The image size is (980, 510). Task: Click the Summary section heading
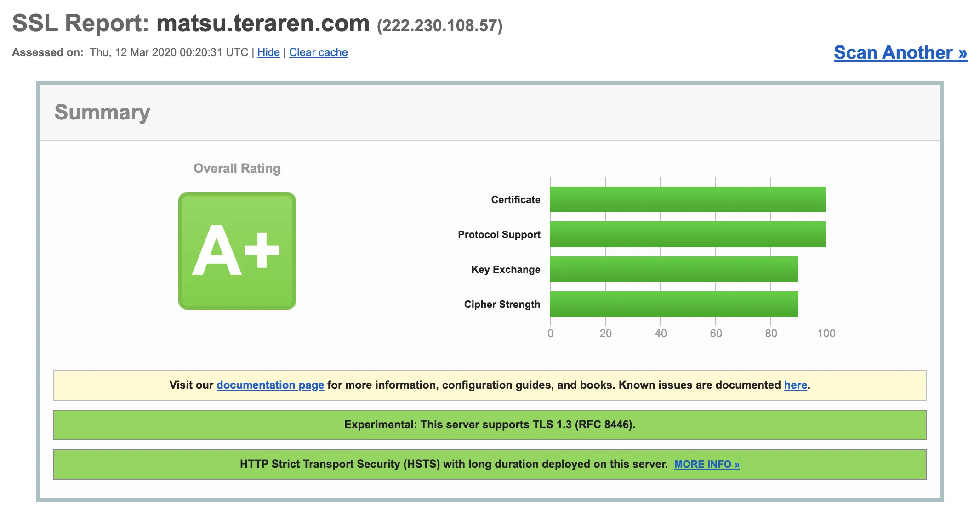tap(102, 112)
